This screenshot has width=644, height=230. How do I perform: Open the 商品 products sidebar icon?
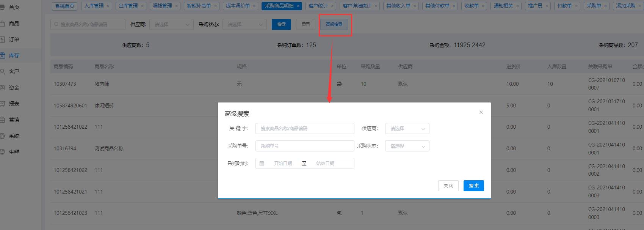click(2, 24)
